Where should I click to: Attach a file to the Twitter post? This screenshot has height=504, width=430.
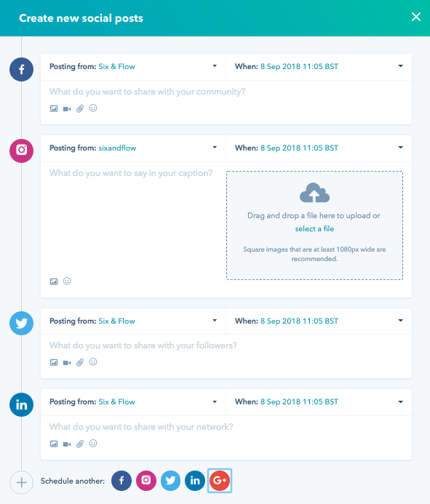[80, 363]
